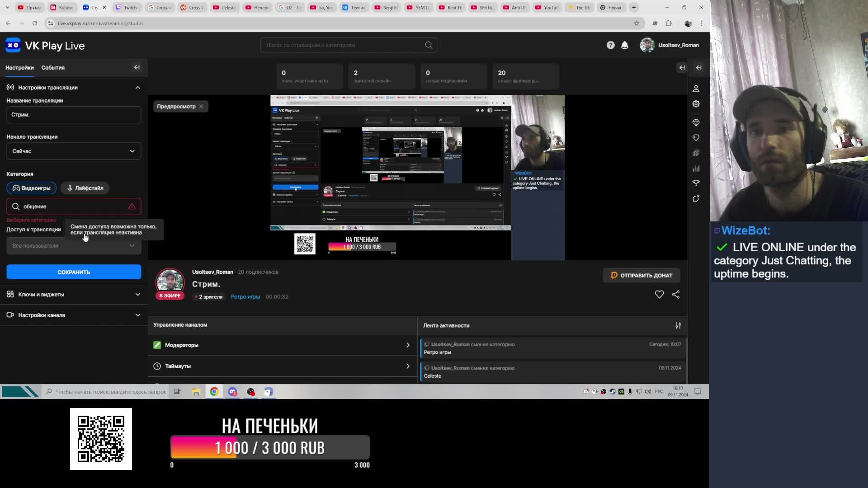Click the notifications bell icon
Image resolution: width=868 pixels, height=488 pixels.
(x=624, y=45)
